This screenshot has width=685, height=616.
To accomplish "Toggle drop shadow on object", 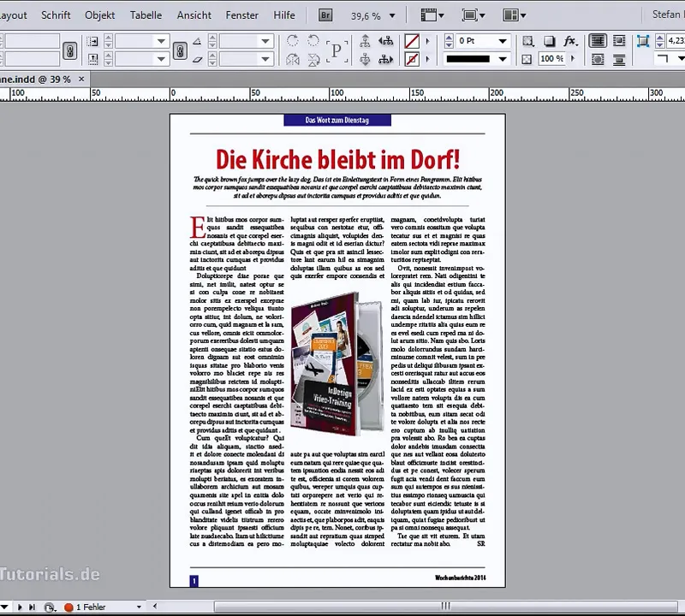I will click(549, 41).
